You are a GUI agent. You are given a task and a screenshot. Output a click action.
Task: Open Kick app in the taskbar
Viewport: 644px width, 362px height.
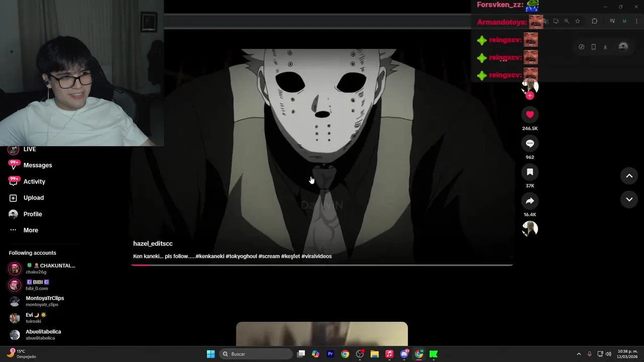pos(434,354)
